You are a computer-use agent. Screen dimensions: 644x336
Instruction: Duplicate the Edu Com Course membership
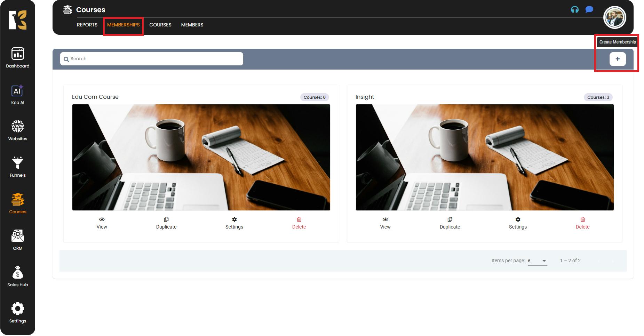point(166,223)
